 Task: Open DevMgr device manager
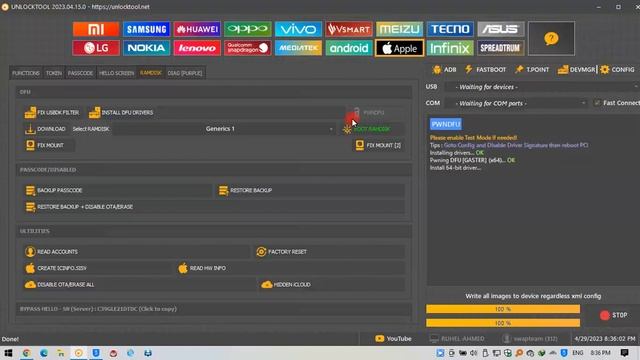(576, 70)
